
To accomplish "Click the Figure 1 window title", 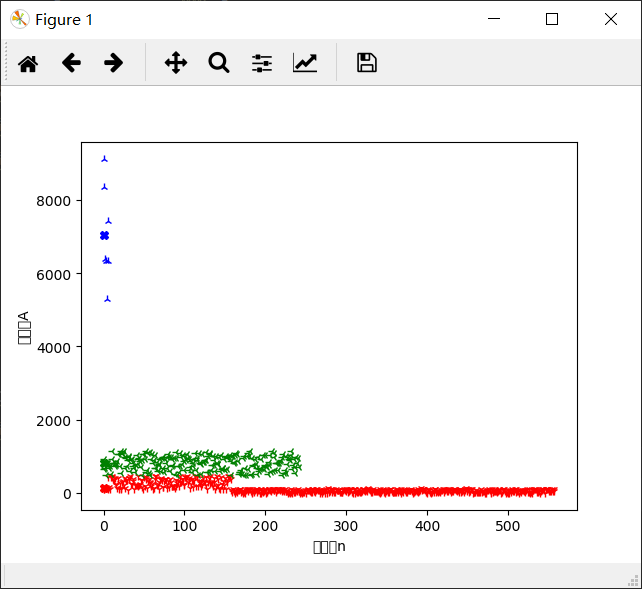I will coord(64,20).
